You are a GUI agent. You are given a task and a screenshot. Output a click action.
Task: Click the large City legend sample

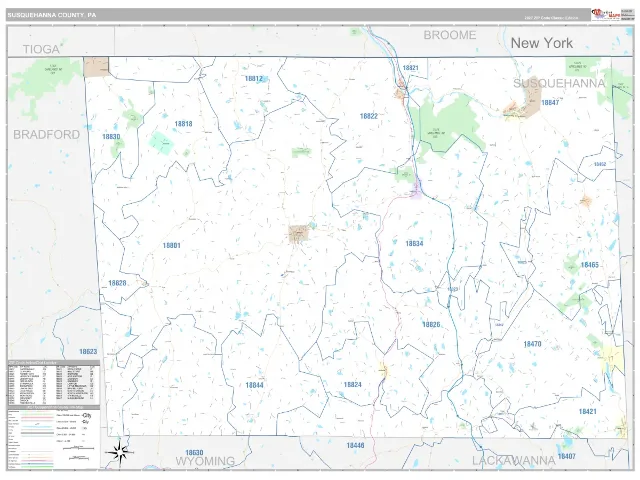pyautogui.click(x=87, y=416)
